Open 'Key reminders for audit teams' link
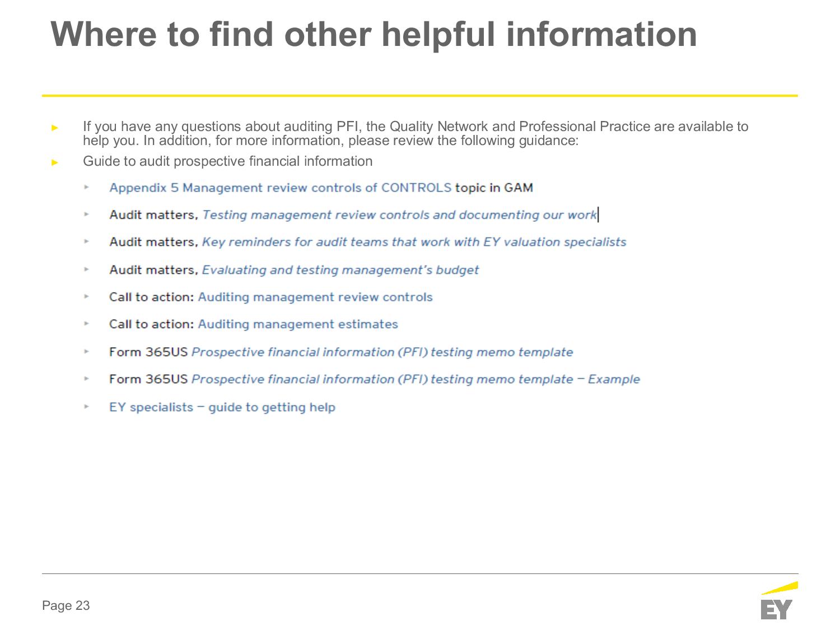Screen dimensions: 840x630 pyautogui.click(x=414, y=242)
